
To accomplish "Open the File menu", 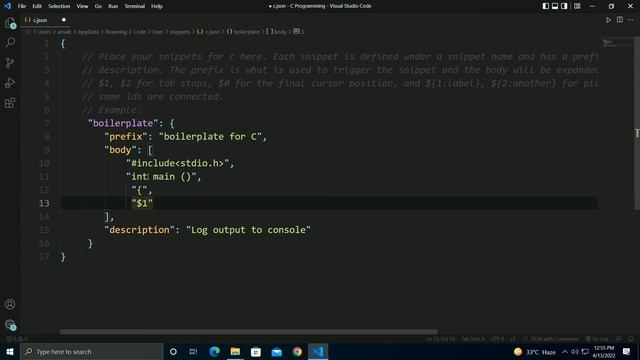I will [22, 6].
